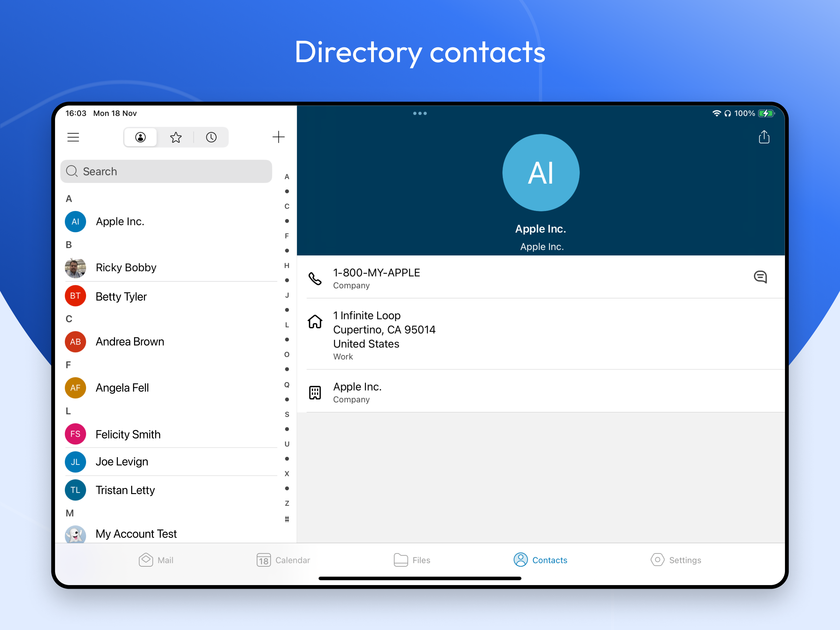Tap the share icon in contact header
The height and width of the screenshot is (630, 840).
(x=764, y=137)
